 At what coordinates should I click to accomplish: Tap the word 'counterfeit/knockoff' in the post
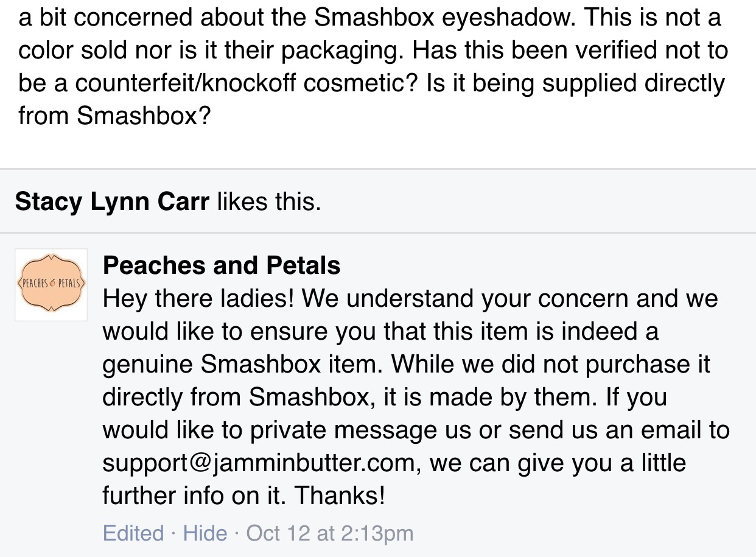[187, 83]
